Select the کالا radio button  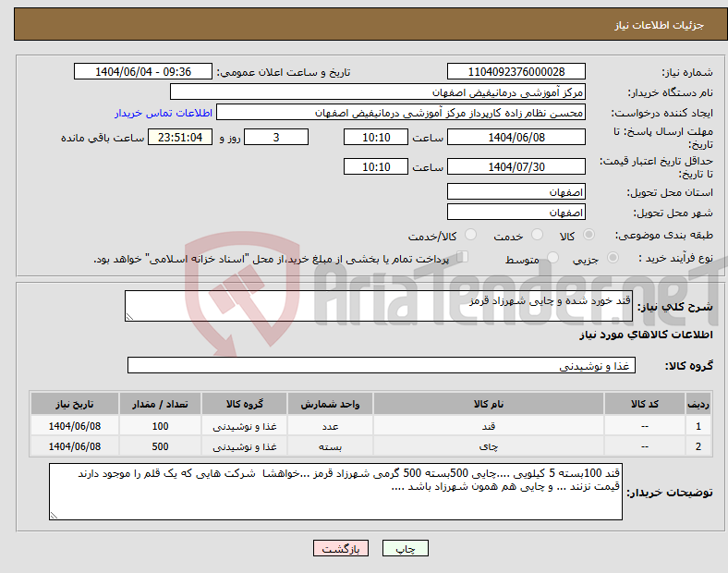[588, 235]
